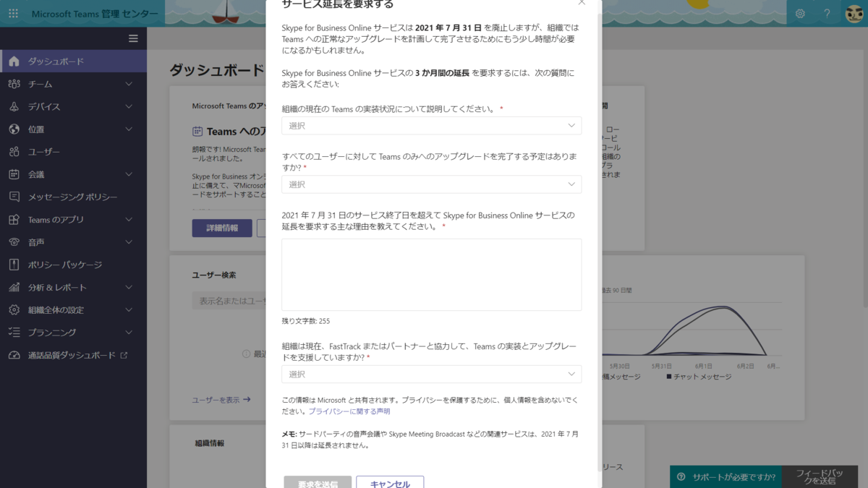Screen dimensions: 868x488
Task: Expand the チーム menu chevron
Action: [129, 84]
